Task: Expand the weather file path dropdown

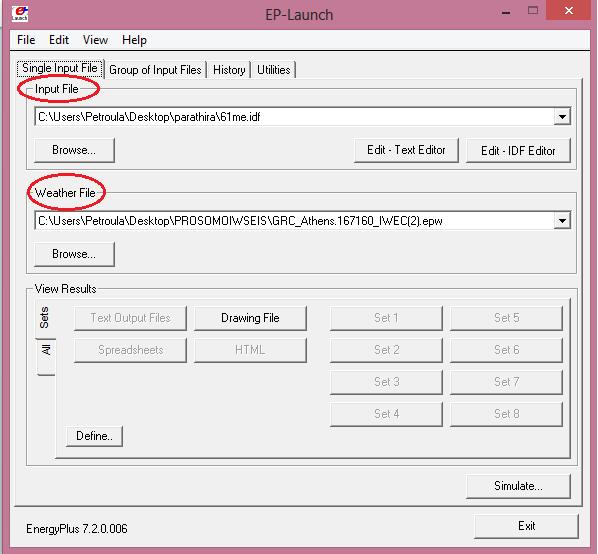Action: coord(562,220)
